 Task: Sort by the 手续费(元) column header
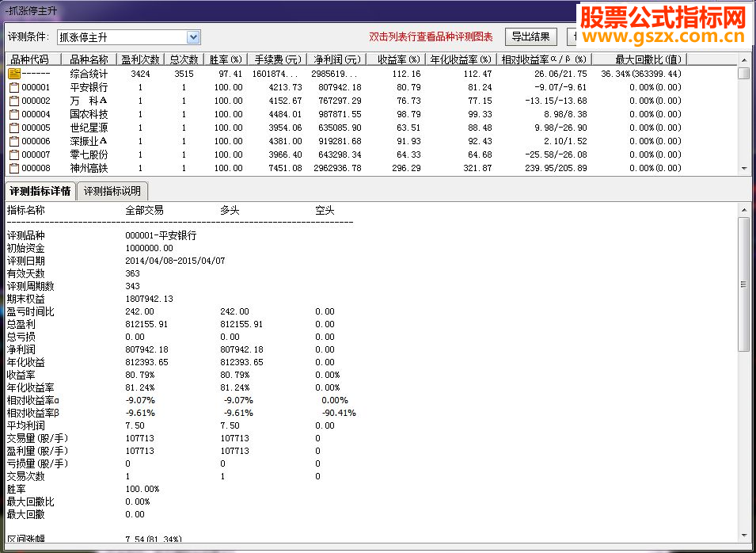277,59
